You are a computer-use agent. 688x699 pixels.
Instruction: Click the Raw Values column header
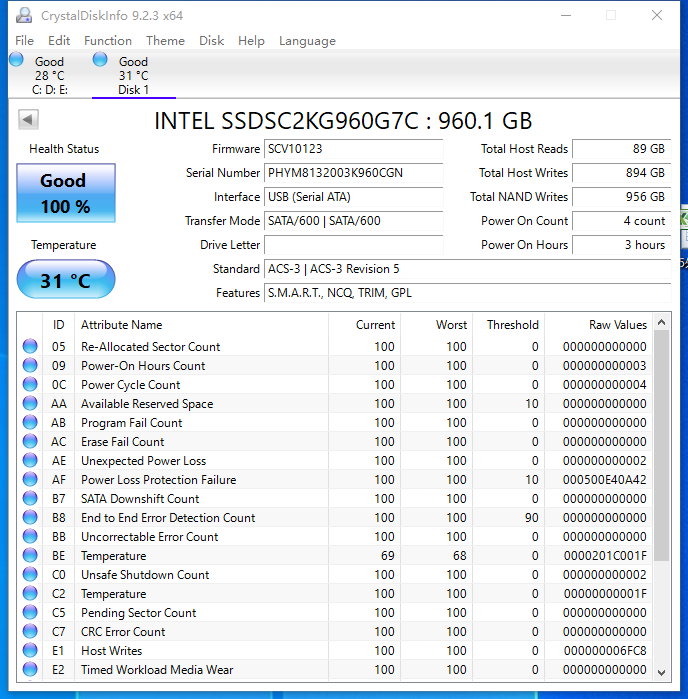[x=599, y=325]
